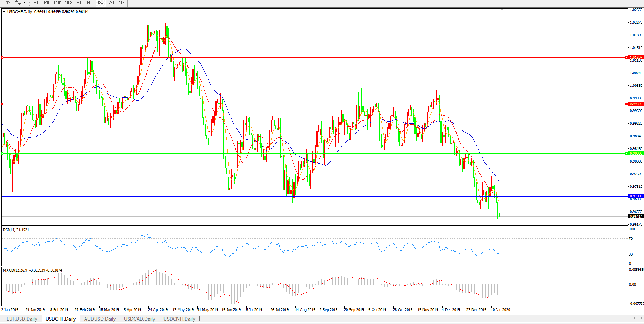Click the grey chart shift triangle marker
Image resolution: width=644 pixels, height=324 pixels.
(502, 10)
